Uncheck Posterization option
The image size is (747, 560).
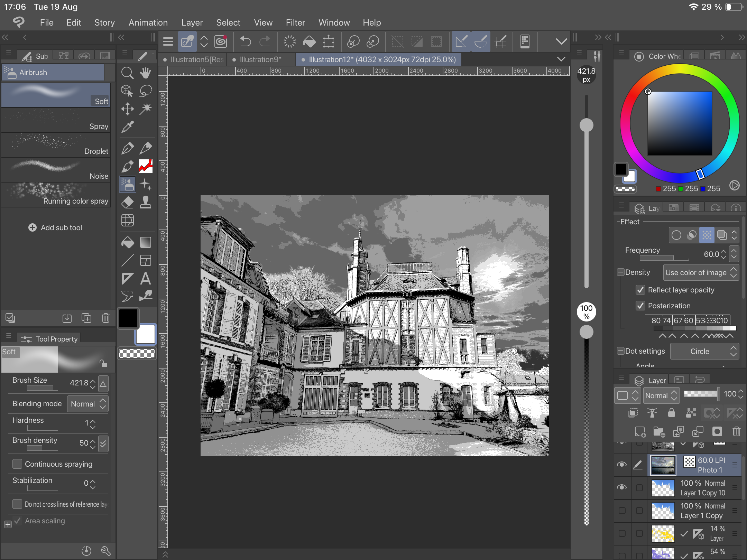[640, 306]
